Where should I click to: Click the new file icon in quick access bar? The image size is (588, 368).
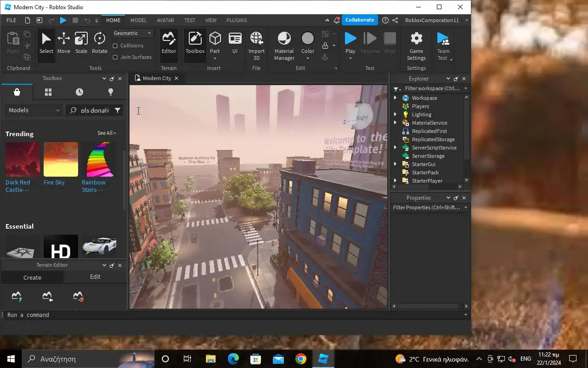point(28,20)
